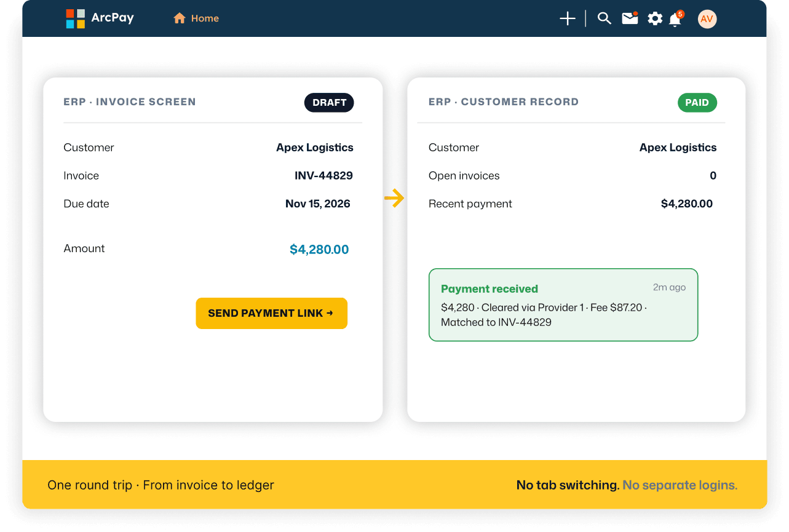
Task: Click the DRAFT status badge
Action: click(x=329, y=103)
